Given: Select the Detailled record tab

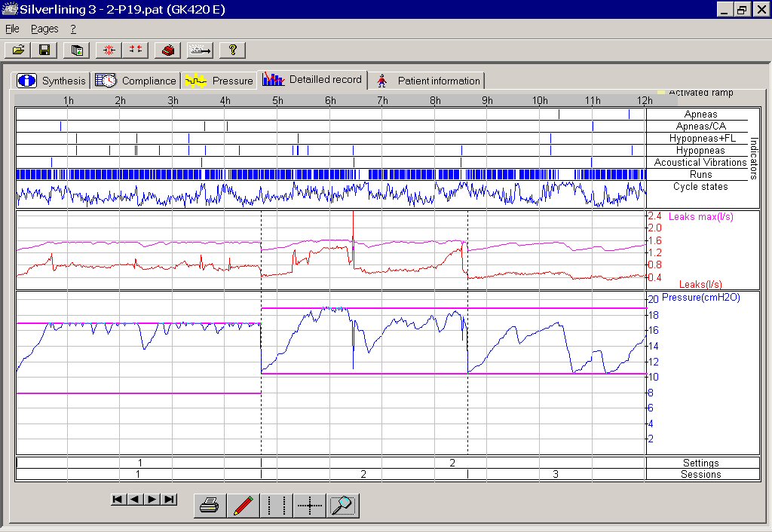Looking at the screenshot, I should click(312, 79).
